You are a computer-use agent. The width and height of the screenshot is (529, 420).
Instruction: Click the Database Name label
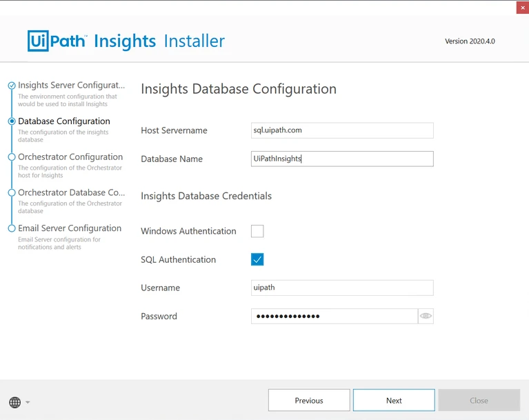[x=172, y=159]
